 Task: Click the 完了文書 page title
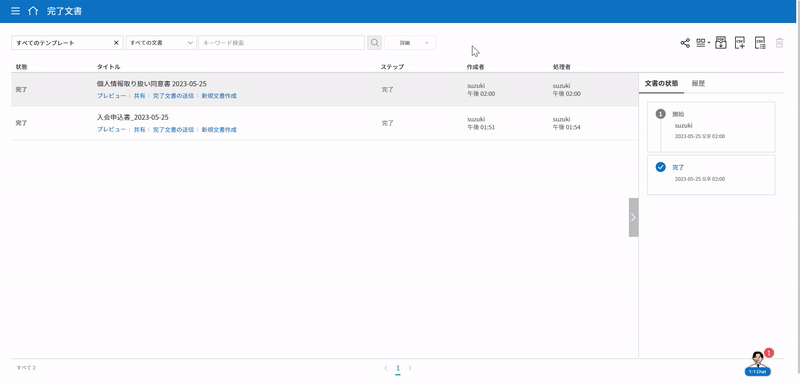[x=64, y=11]
